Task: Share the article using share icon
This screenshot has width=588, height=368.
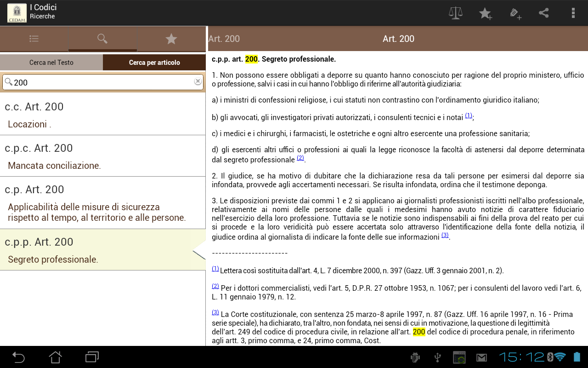Action: point(544,13)
